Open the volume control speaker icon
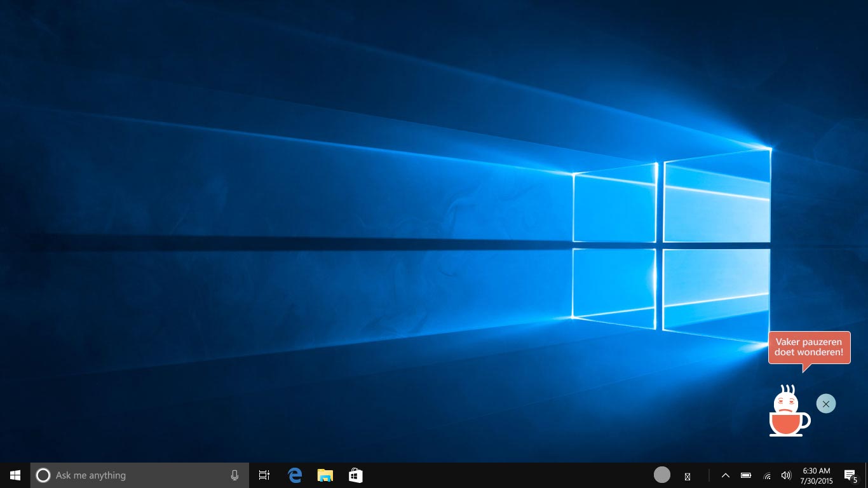Screen dimensions: 868x488 [x=786, y=475]
